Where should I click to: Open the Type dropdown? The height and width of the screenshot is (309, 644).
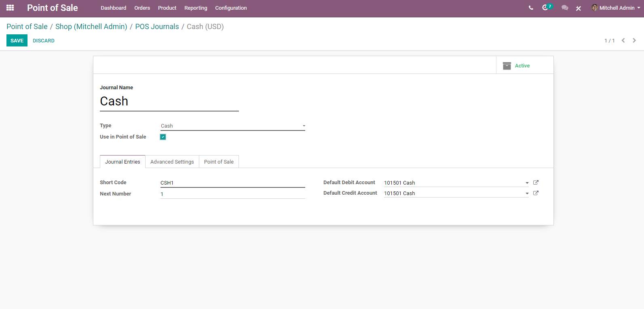(x=232, y=126)
